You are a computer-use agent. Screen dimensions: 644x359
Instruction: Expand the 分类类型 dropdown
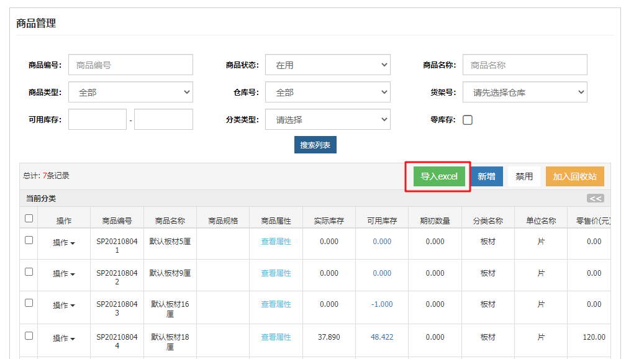pyautogui.click(x=327, y=119)
